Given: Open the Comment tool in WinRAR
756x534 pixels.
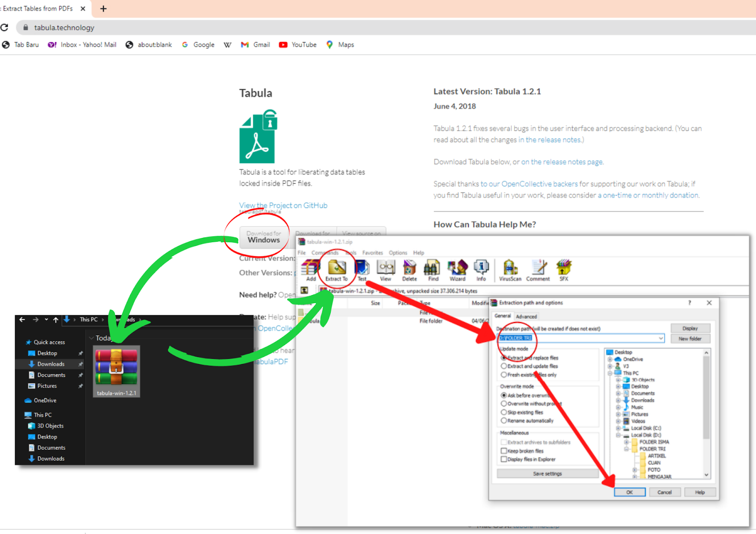Looking at the screenshot, I should 538,270.
